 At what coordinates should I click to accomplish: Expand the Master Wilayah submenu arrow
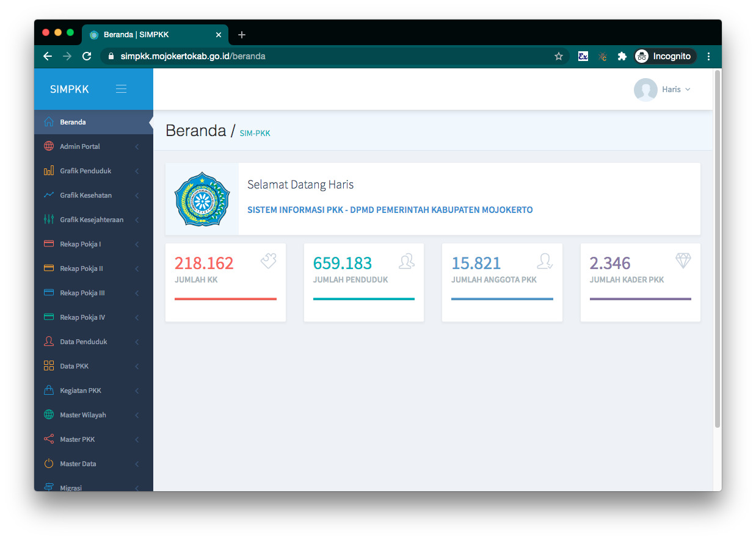click(137, 416)
